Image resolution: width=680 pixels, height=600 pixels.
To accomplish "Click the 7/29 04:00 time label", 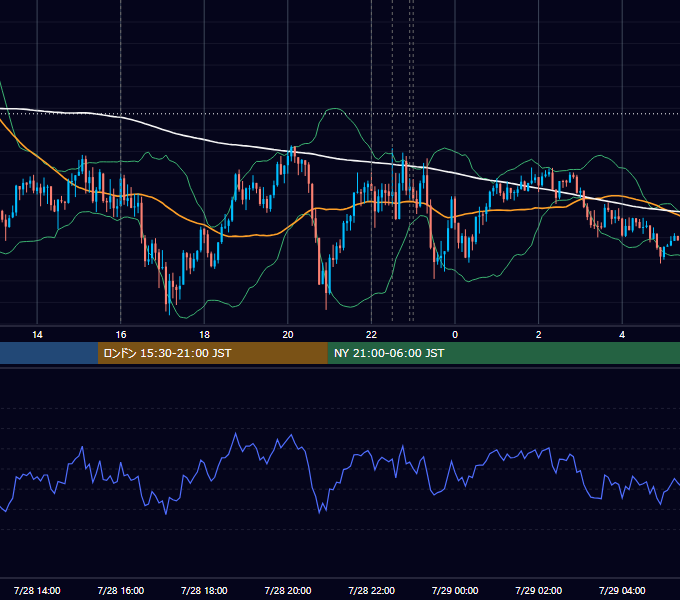I will [622, 590].
